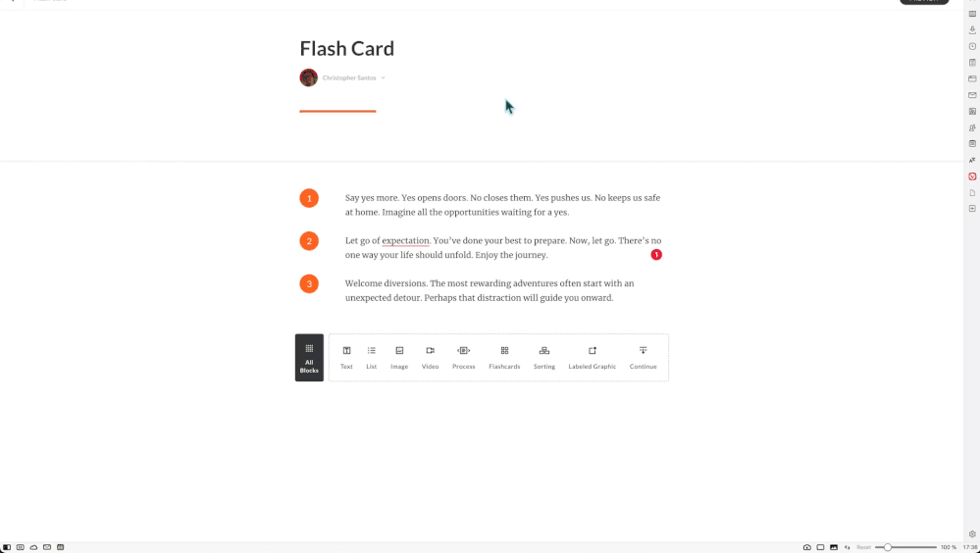Click the Flash Card lesson title
Image resolution: width=980 pixels, height=553 pixels.
(347, 49)
